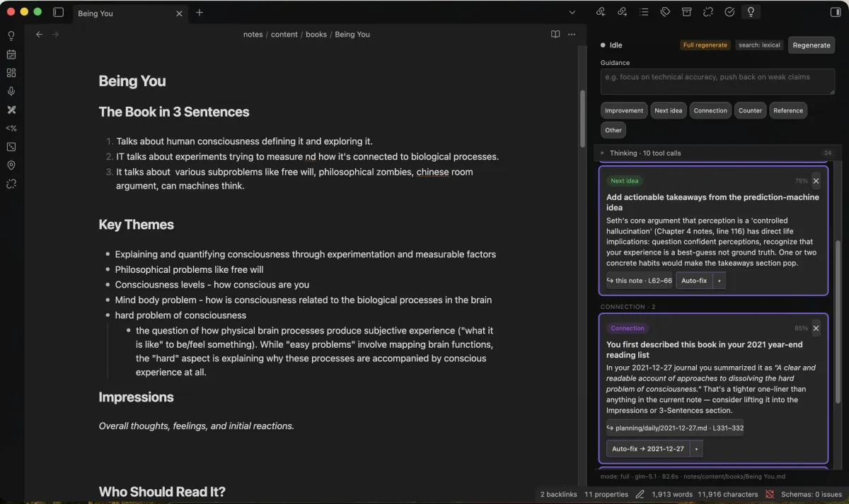849x504 pixels.
Task: Click the four-squares grid icon in the left ribbon
Action: click(x=11, y=73)
